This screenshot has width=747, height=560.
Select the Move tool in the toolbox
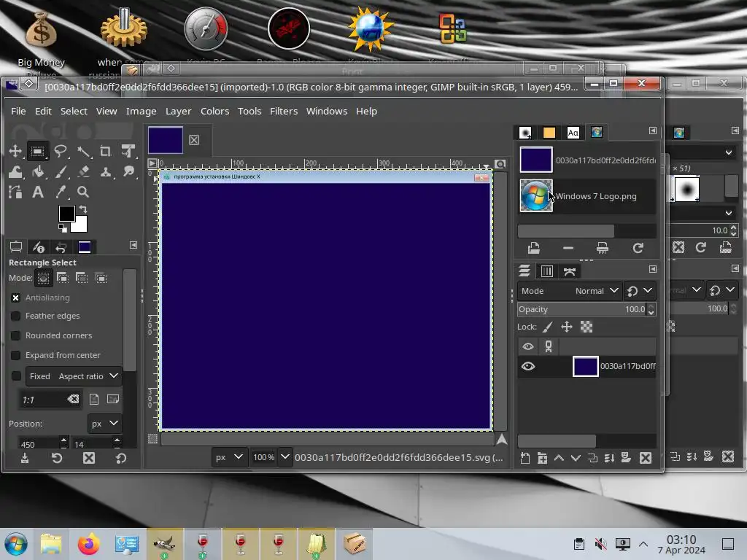(15, 152)
